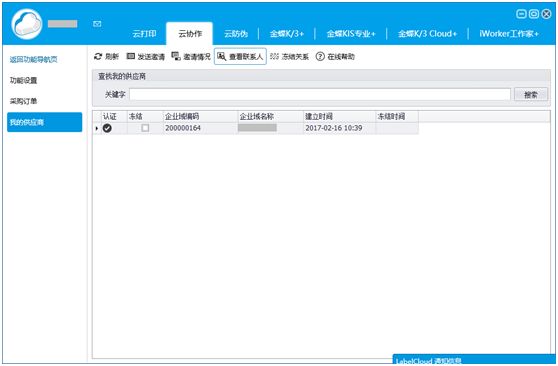This screenshot has height=366, width=558.
Task: Switch to the 云防伪 tab
Action: 236,34
